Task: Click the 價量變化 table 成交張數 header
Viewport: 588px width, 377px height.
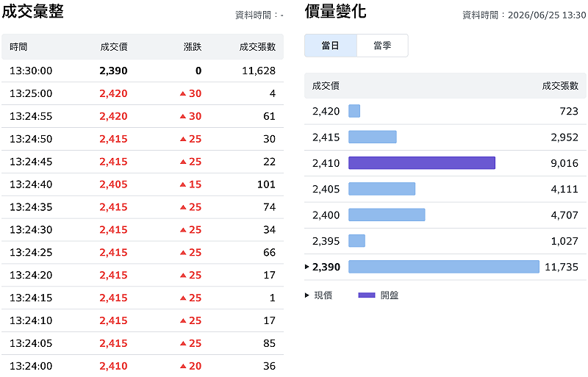Action: [560, 86]
